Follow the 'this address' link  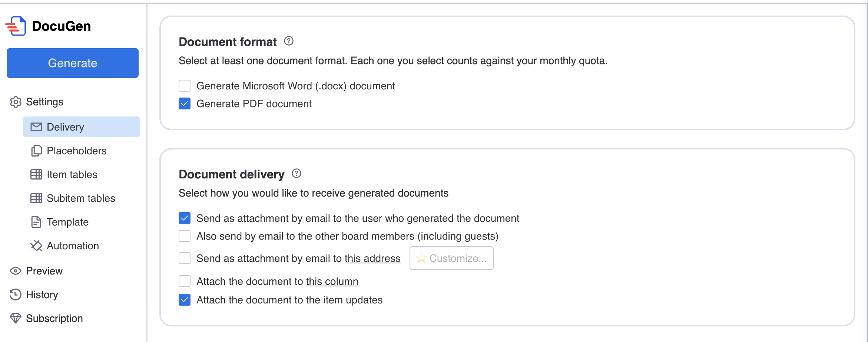(x=372, y=259)
